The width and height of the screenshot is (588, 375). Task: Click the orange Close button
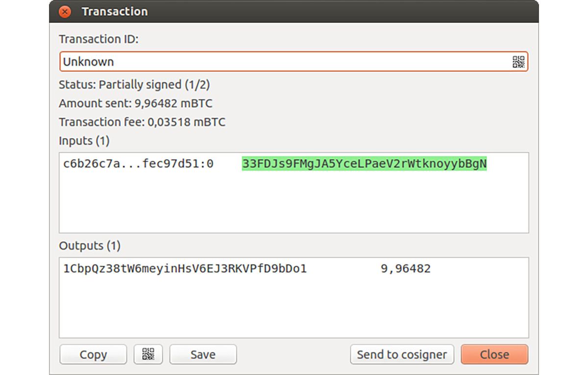494,354
